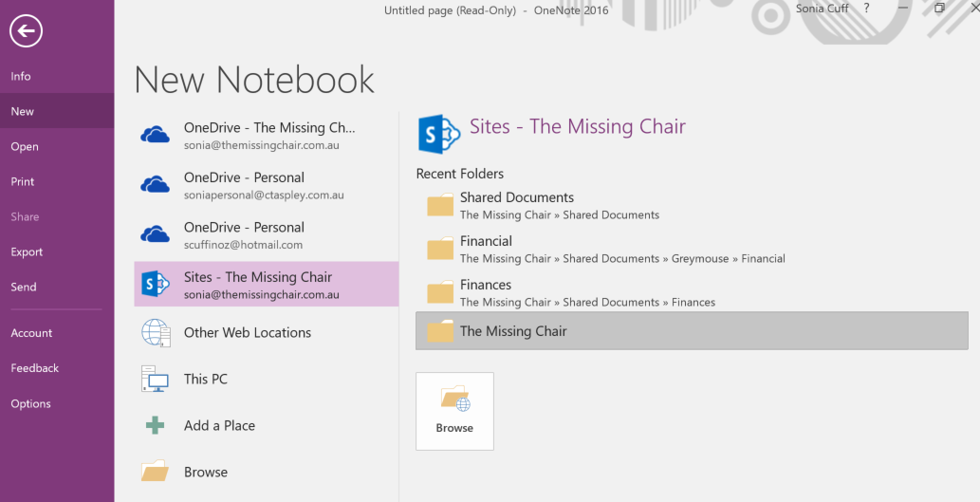Open Help question mark icon
This screenshot has width=980, height=502.
[x=866, y=9]
